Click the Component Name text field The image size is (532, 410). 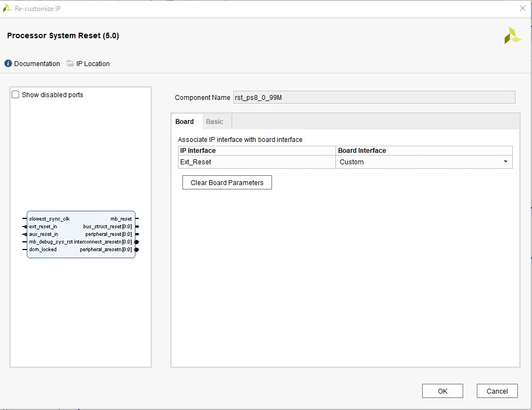click(374, 98)
